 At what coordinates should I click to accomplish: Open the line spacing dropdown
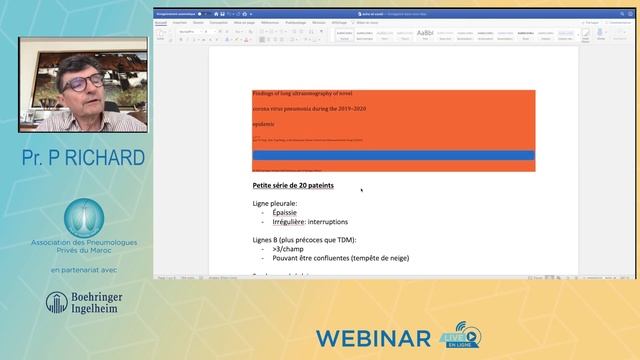(293, 40)
